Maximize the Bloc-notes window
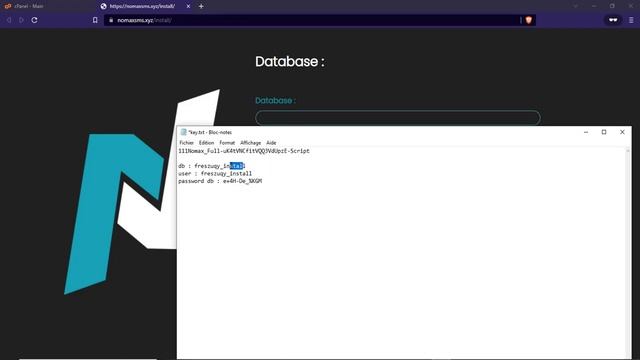The height and width of the screenshot is (360, 640). tap(604, 132)
